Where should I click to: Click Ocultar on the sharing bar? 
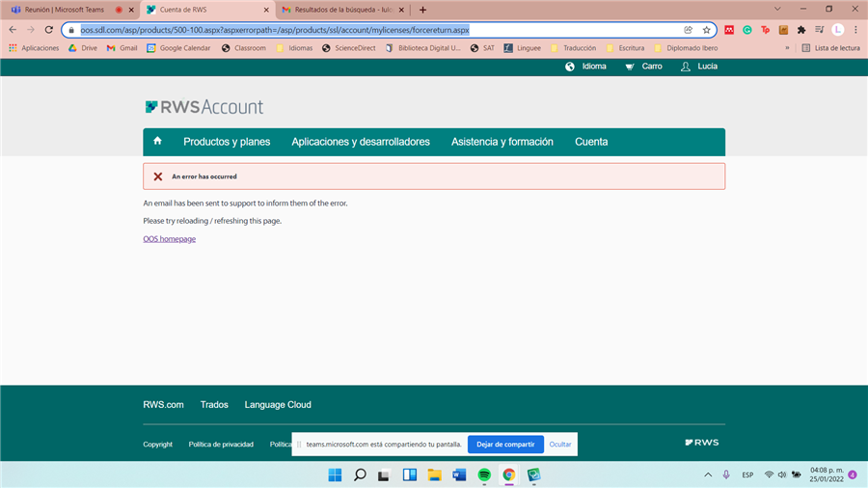pos(560,445)
